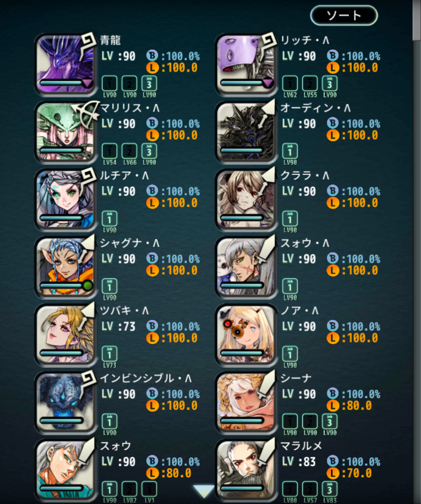Tap Job 1 icon of リッチ・Λ
This screenshot has width=421, height=504.
[290, 84]
